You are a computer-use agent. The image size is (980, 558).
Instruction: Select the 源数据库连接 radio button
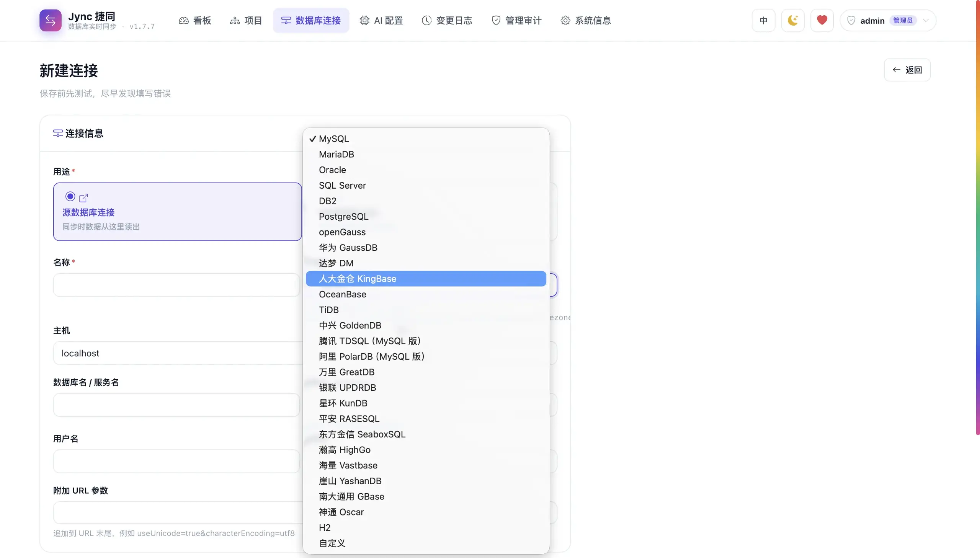click(x=70, y=197)
